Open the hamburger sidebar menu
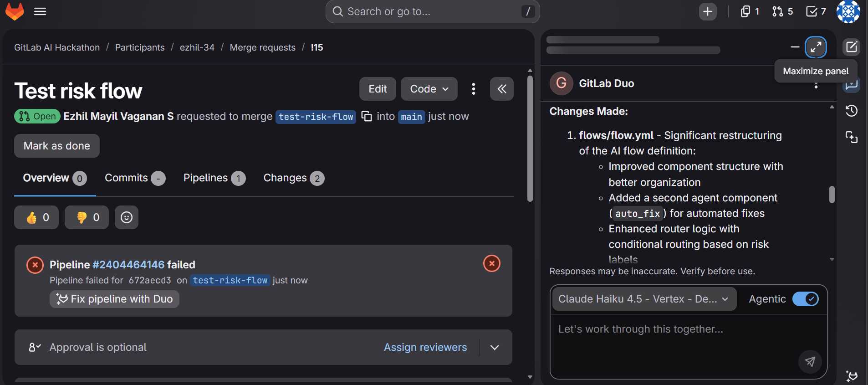Viewport: 868px width, 385px height. [x=40, y=11]
